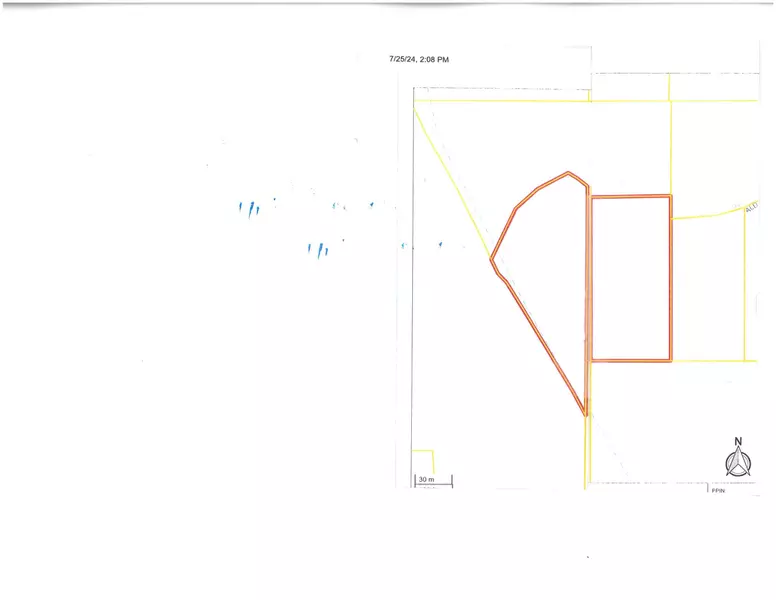Click the ALLE street label on the right edge
776x600 pixels.
[x=750, y=206]
